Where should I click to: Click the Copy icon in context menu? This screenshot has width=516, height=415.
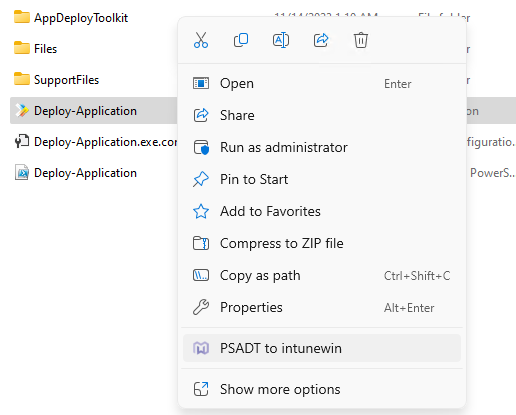(x=241, y=40)
